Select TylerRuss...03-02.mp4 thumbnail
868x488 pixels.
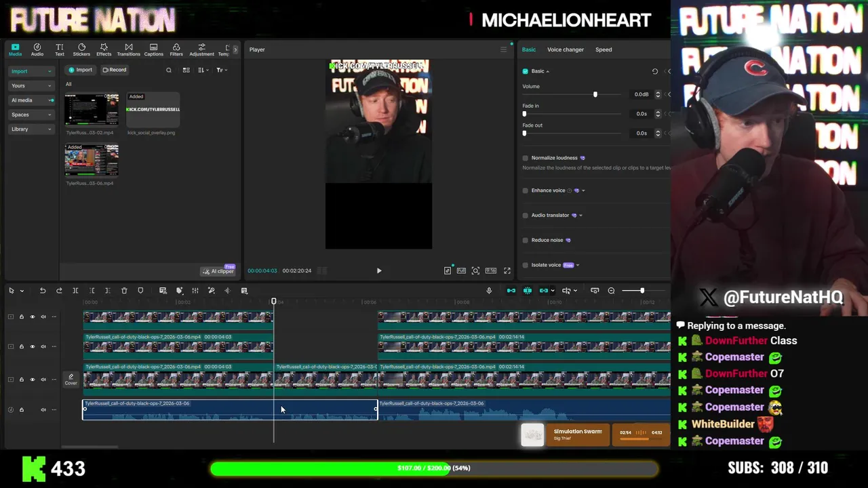tap(92, 109)
